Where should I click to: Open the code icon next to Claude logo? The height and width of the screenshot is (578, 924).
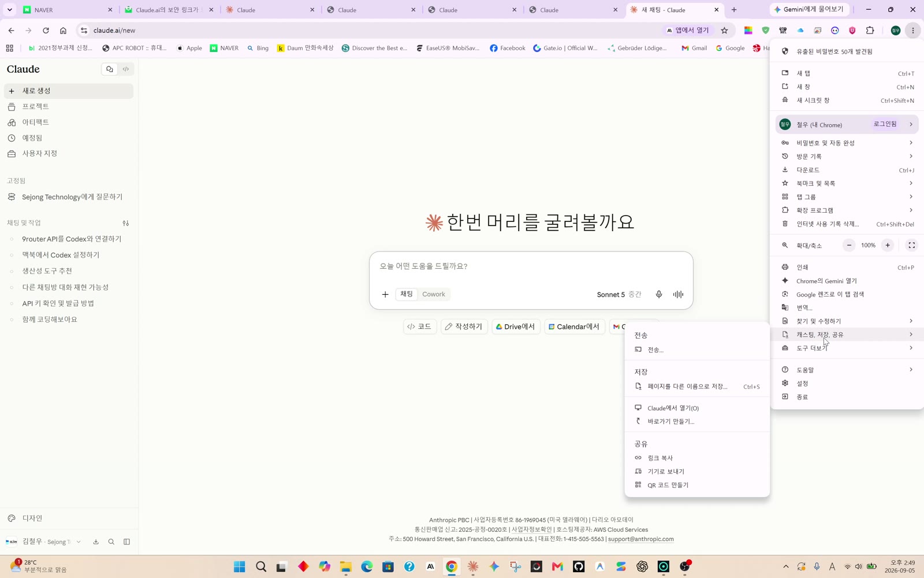[x=126, y=69]
